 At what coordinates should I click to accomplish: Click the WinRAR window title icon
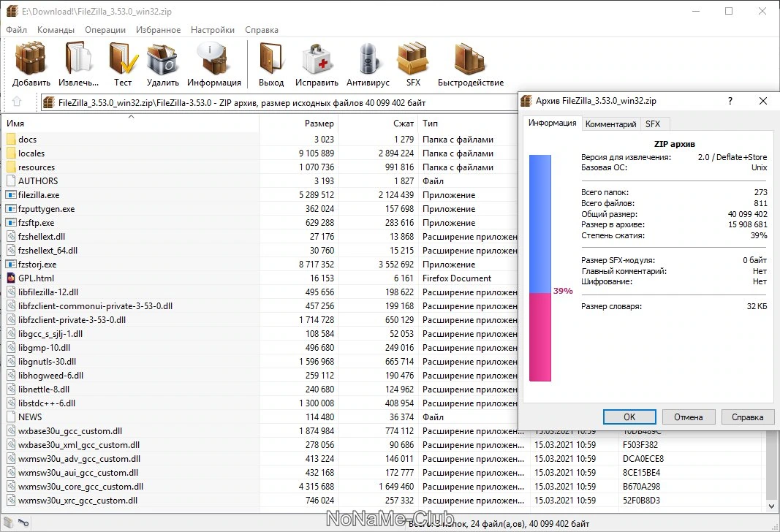point(12,11)
